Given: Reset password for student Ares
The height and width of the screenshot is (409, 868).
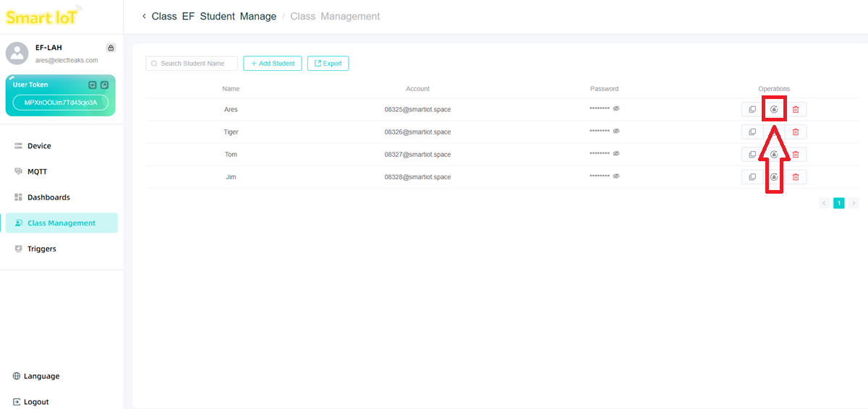Looking at the screenshot, I should [774, 109].
